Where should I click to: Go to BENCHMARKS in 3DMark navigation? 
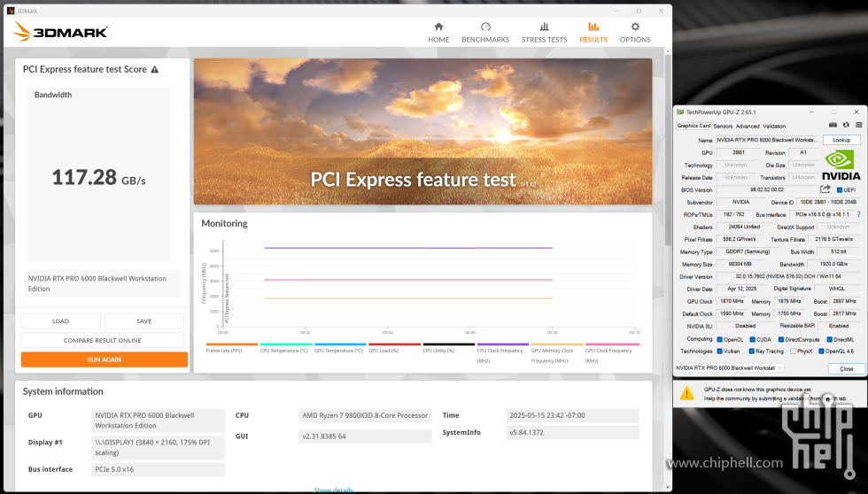click(485, 33)
